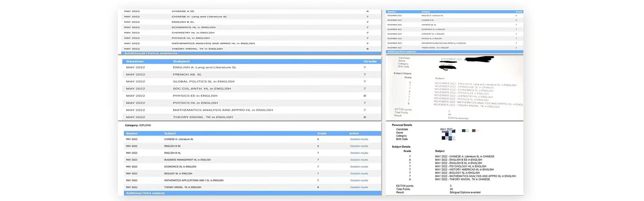Click 'PHYSICS SL in ENGLISH' November row
The width and height of the screenshot is (644, 201).
pyautogui.click(x=432, y=39)
